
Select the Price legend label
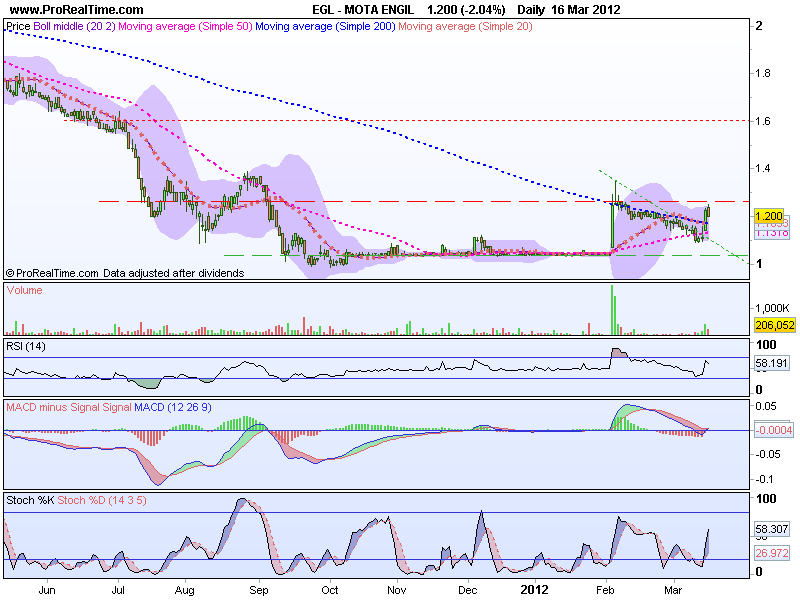[x=18, y=26]
